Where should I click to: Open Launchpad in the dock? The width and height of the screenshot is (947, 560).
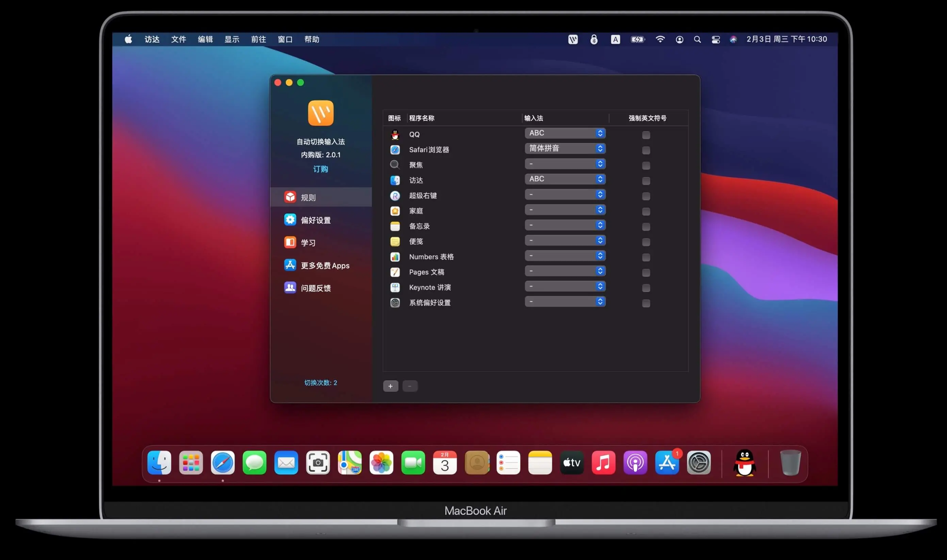[x=191, y=462]
